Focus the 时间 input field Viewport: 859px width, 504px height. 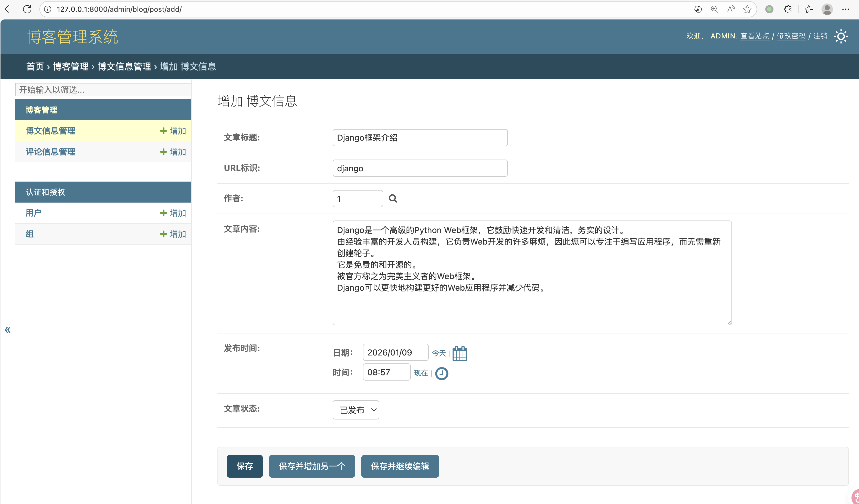tap(386, 372)
